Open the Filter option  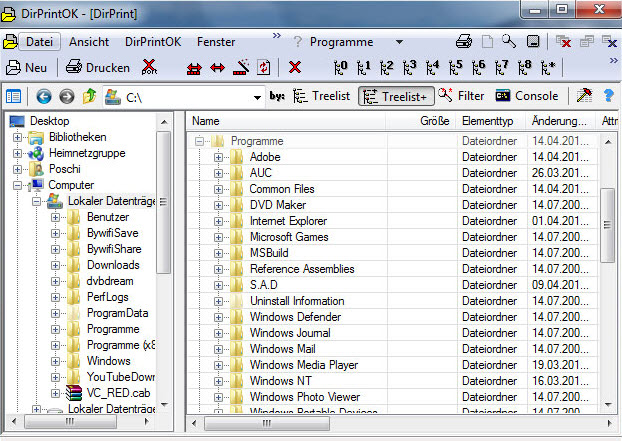point(461,96)
